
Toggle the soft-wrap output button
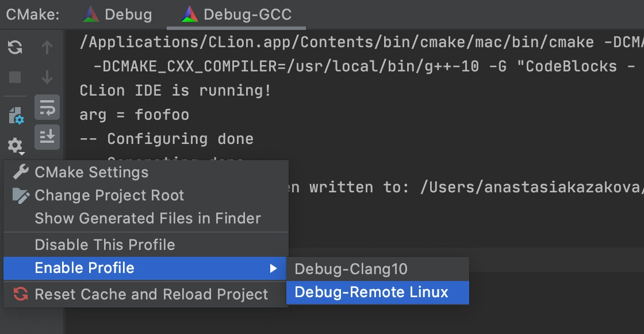47,107
